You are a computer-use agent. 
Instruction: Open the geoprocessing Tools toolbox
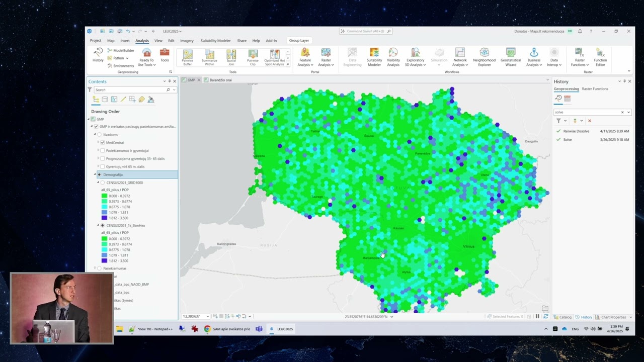click(165, 55)
